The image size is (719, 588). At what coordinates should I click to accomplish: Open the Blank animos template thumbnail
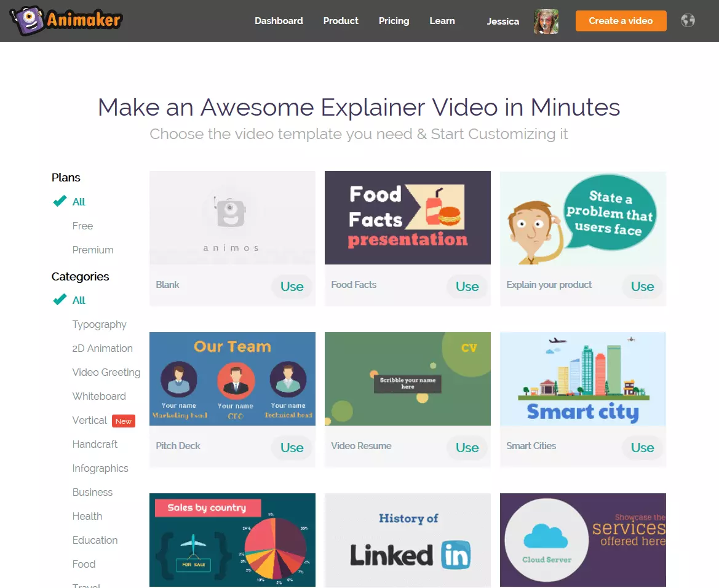[x=232, y=218]
